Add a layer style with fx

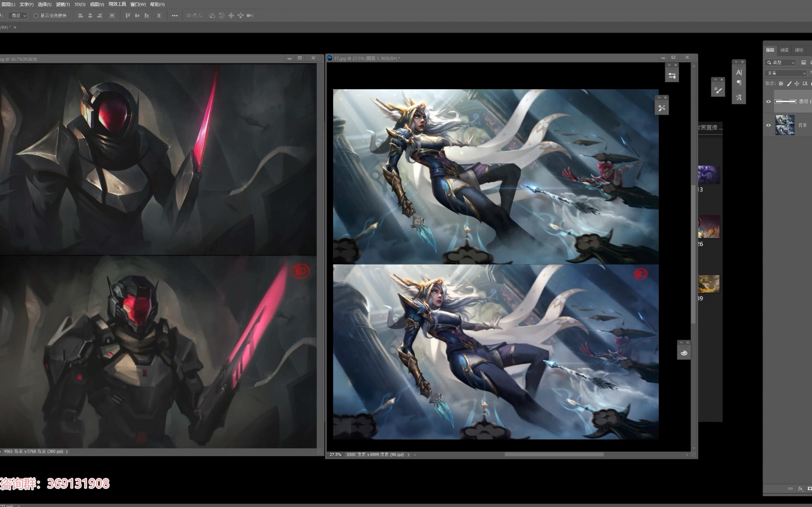[x=800, y=489]
